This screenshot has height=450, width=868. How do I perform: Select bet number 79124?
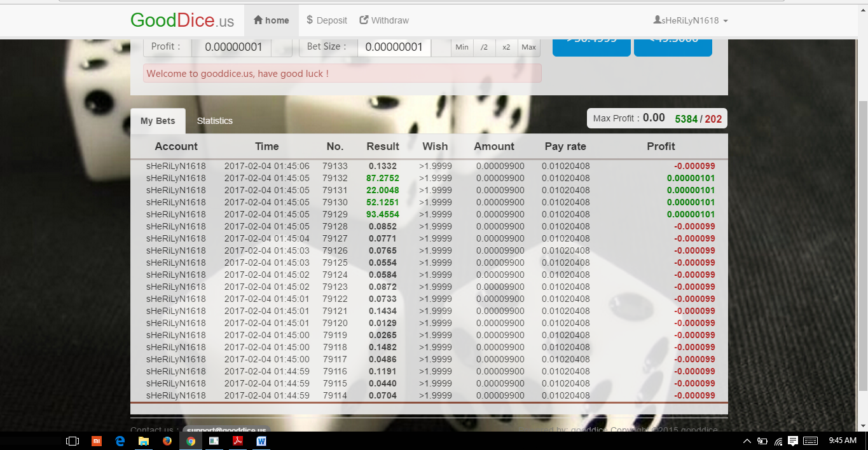(x=335, y=275)
